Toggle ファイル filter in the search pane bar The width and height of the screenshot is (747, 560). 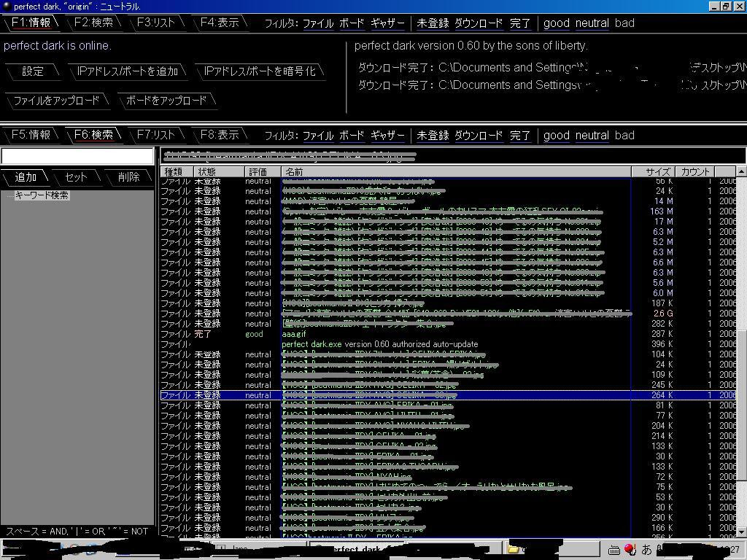click(318, 136)
